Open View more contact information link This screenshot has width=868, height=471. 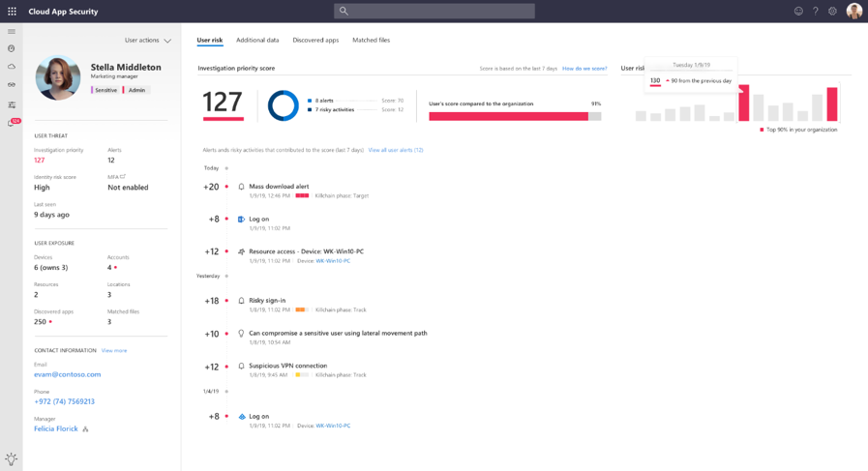click(114, 350)
